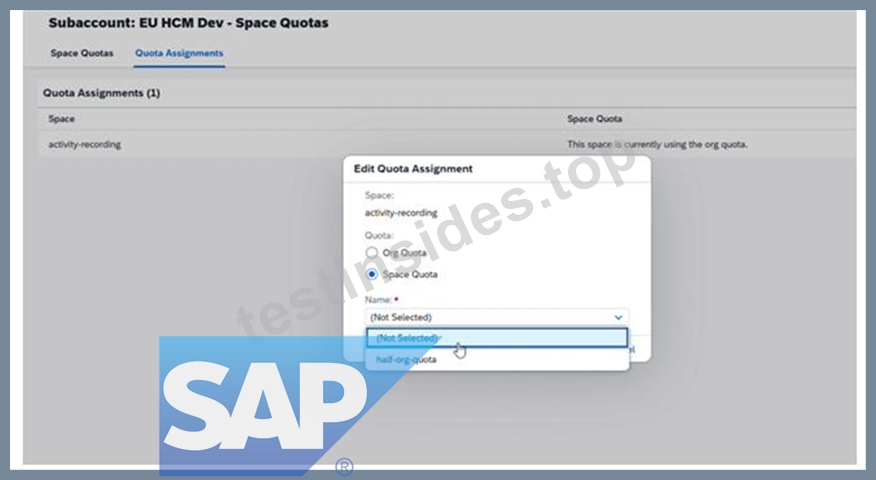Click the Quota Assignments (1) table heading

coord(102,93)
